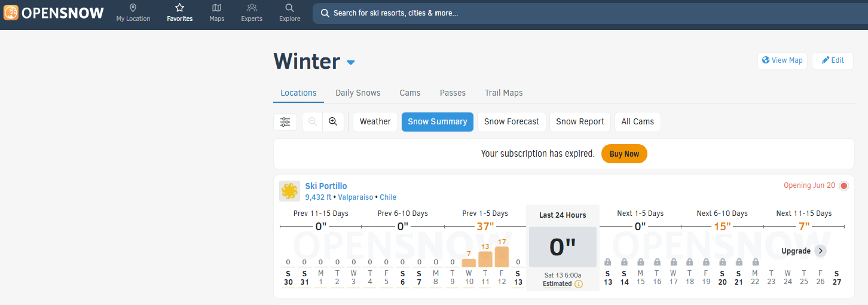This screenshot has height=305, width=868.
Task: Click the Friday 12 snowfall bar showing 17
Action: tap(502, 257)
